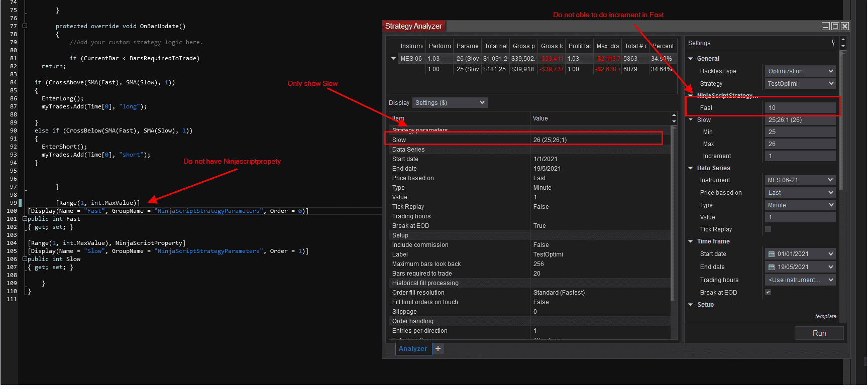Click the Strategy Analyzer window title
868x389 pixels.
(413, 26)
